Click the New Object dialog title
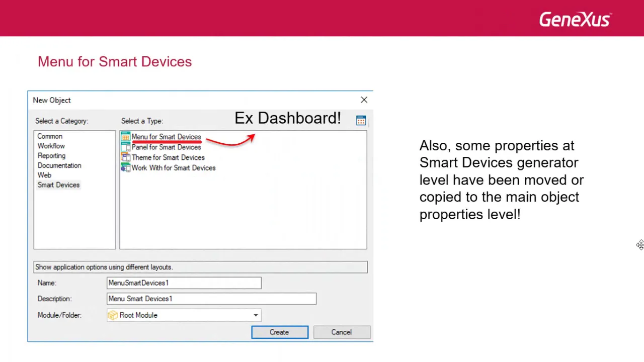Image resolution: width=644 pixels, height=362 pixels. [x=52, y=100]
